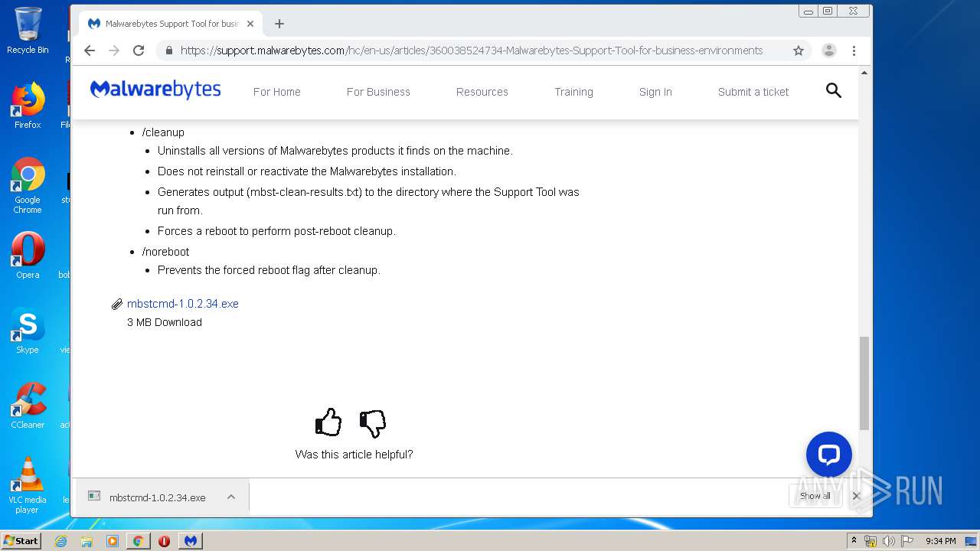Click the address bar URL field
The image size is (980, 551).
point(472,51)
